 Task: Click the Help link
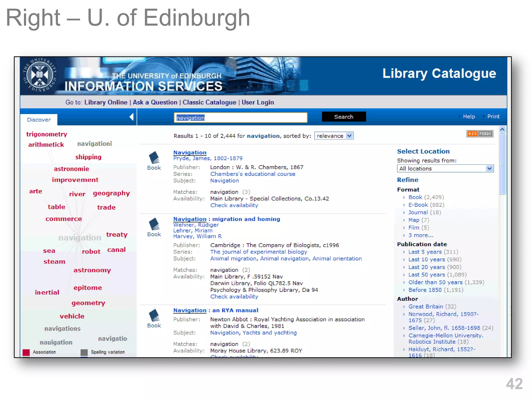pos(469,116)
